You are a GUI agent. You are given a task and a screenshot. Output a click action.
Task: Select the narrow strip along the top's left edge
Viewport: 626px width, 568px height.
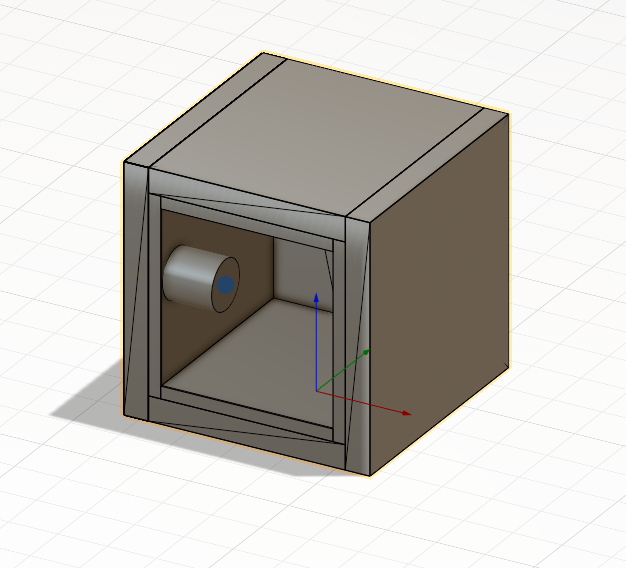tap(205, 111)
